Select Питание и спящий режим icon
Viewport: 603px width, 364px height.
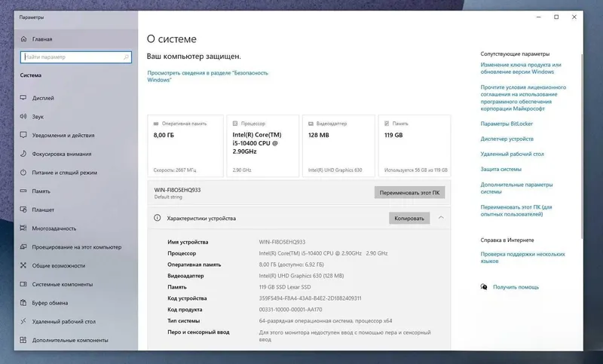pos(23,172)
